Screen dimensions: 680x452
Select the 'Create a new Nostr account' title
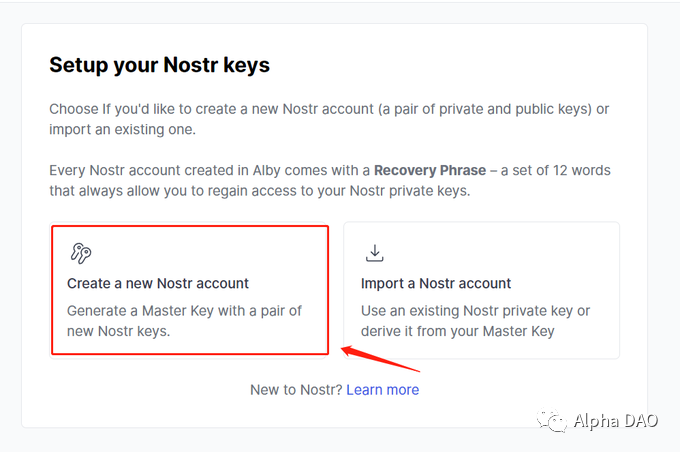point(158,283)
